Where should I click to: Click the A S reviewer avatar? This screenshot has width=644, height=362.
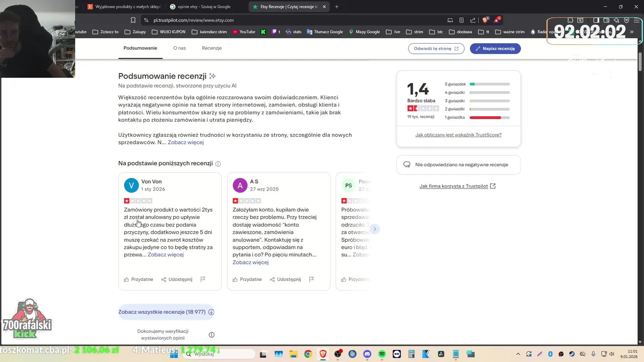pyautogui.click(x=240, y=185)
